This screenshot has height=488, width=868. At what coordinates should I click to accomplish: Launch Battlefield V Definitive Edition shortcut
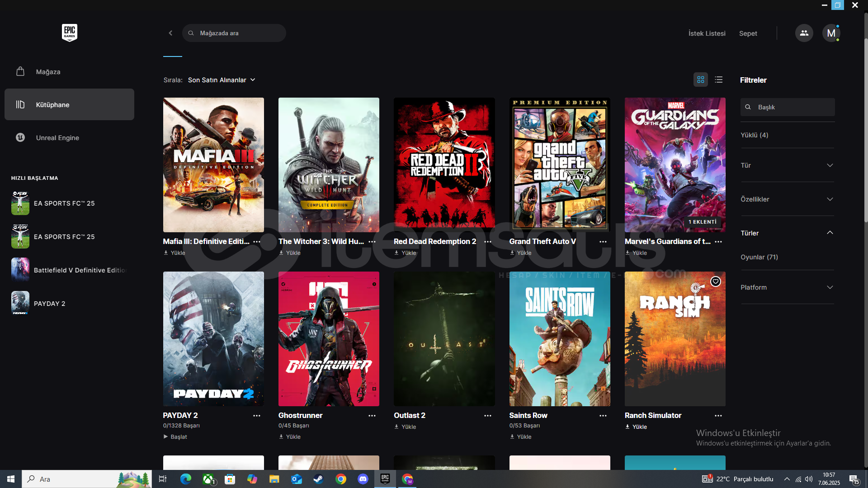[x=69, y=270]
